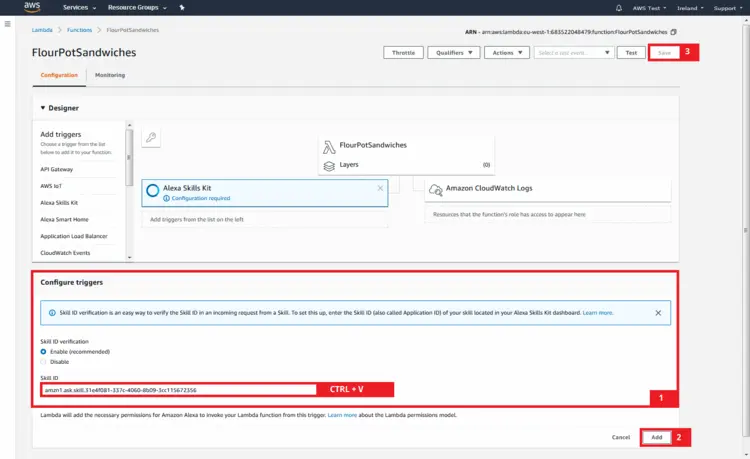This screenshot has height=459, width=750.
Task: Click the Throttle button
Action: pyautogui.click(x=403, y=53)
